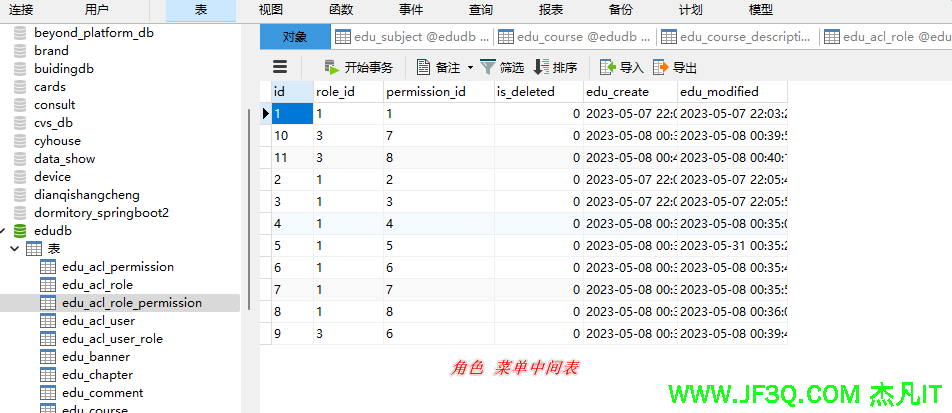Image resolution: width=952 pixels, height=413 pixels.
Task: Select the edu_banner table in tree
Action: pyautogui.click(x=95, y=357)
